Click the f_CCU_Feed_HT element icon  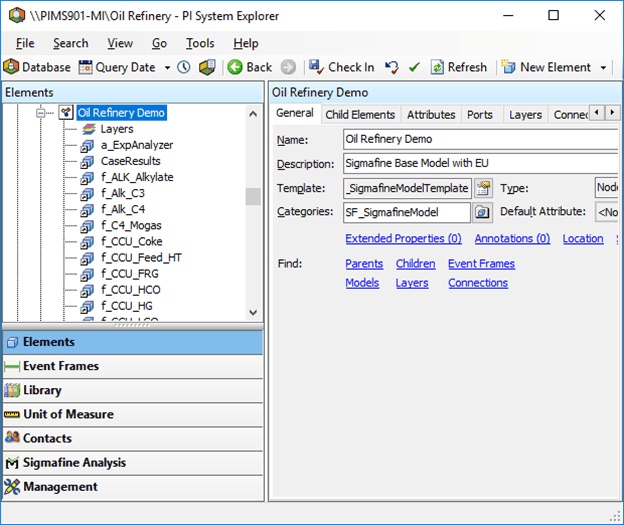(87, 258)
